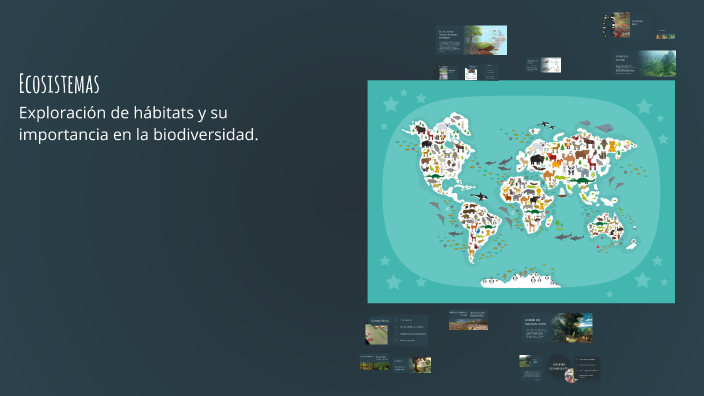Open the fantasy tree illustration slide thumbnail
704x396 pixels.
[x=412, y=365]
